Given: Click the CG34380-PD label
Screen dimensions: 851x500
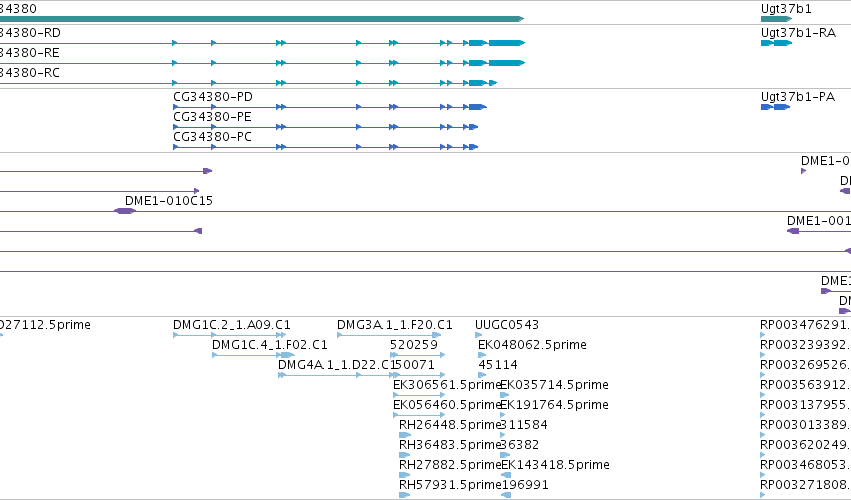Looking at the screenshot, I should 213,97.
